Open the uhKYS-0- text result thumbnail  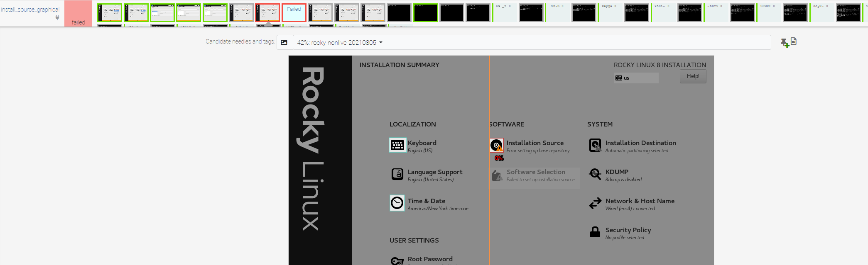coord(716,12)
